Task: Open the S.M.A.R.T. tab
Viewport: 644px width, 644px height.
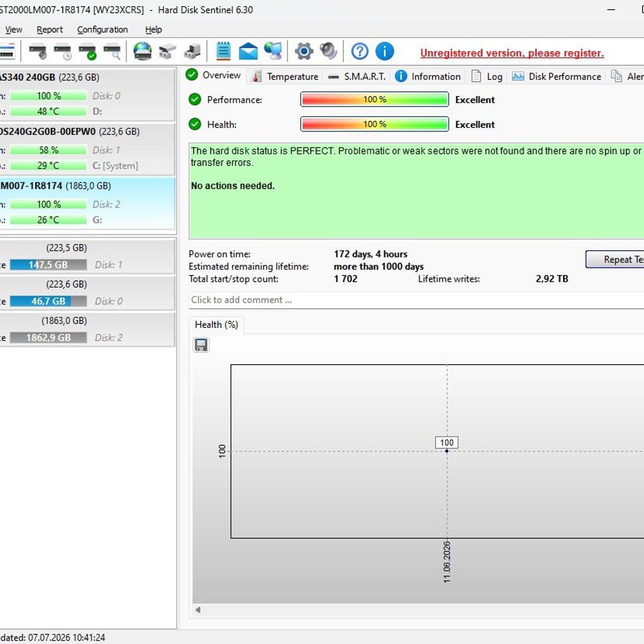Action: pyautogui.click(x=357, y=76)
